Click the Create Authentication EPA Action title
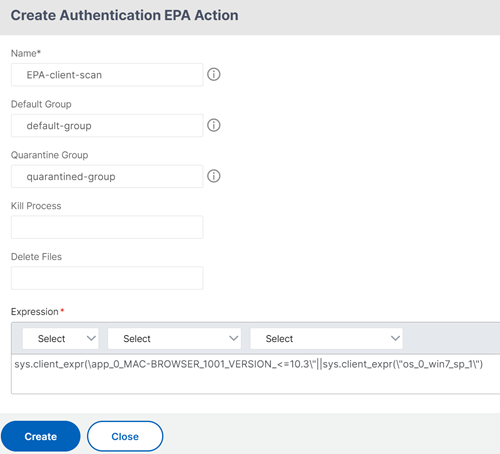 click(125, 15)
